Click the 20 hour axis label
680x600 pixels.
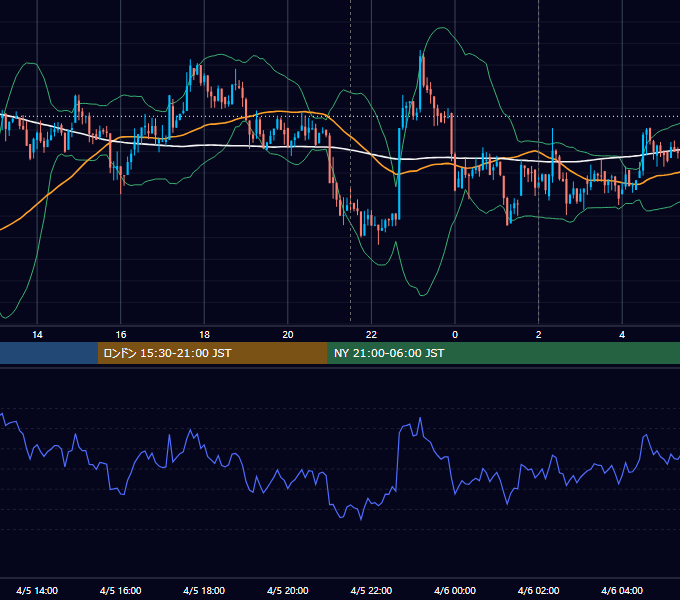288,335
